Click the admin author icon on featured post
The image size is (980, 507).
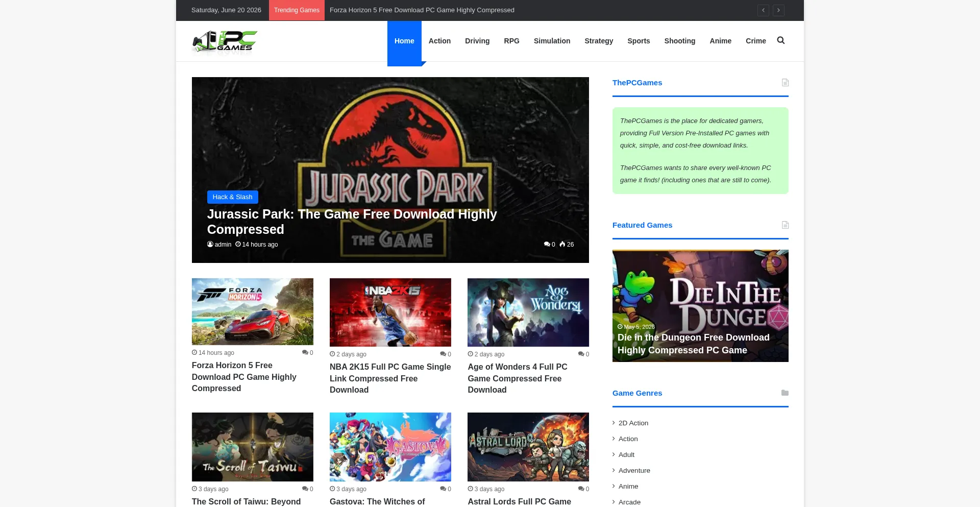coord(210,244)
